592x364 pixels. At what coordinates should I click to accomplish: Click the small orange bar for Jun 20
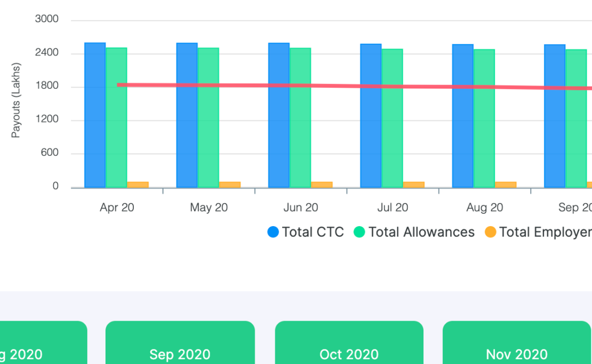click(x=322, y=185)
